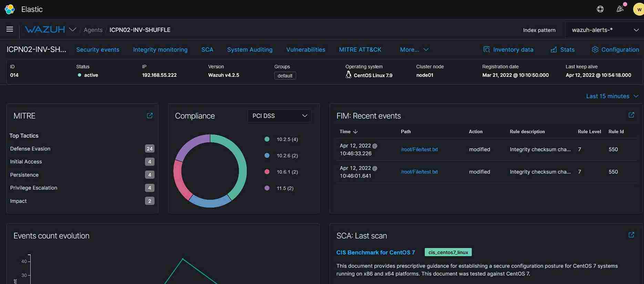Open the Last 15 minutes time picker
644x284 pixels.
[612, 96]
